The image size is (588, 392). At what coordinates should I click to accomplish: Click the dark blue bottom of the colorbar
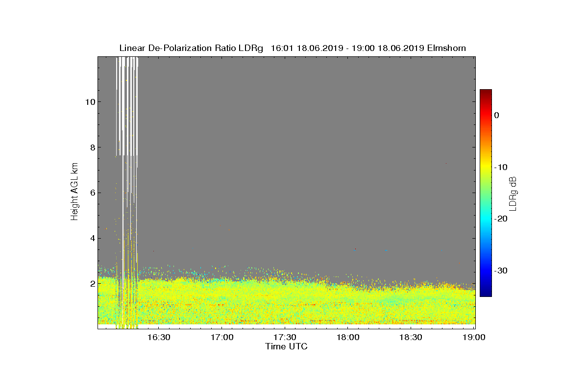[486, 293]
